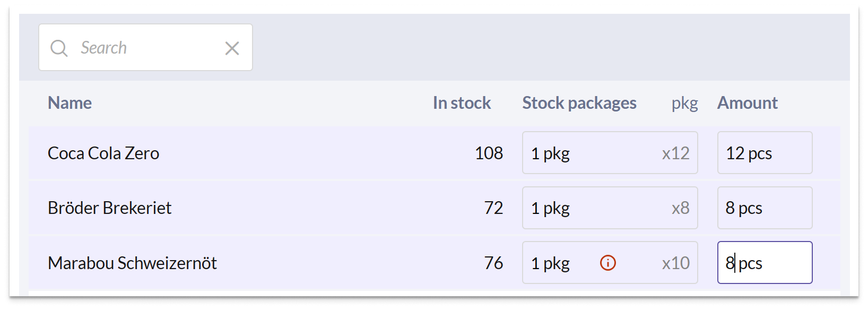Click Marabou Schweizernöt amount field

(x=765, y=263)
